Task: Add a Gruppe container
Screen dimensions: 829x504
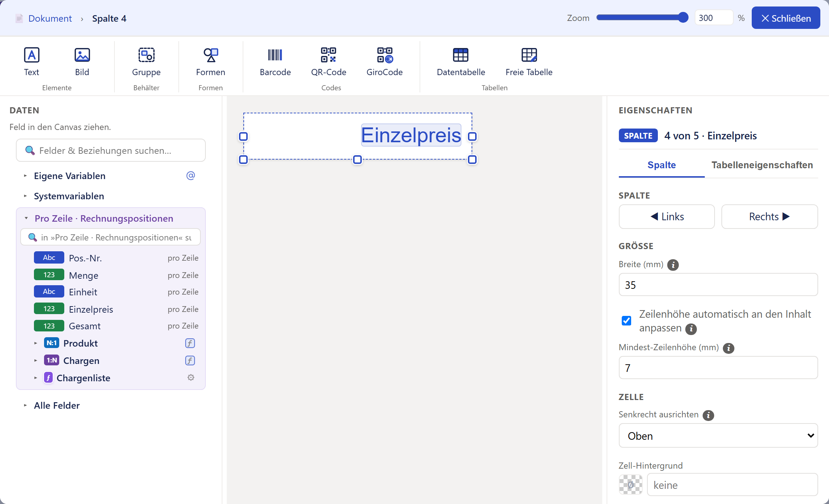Action: coord(146,62)
